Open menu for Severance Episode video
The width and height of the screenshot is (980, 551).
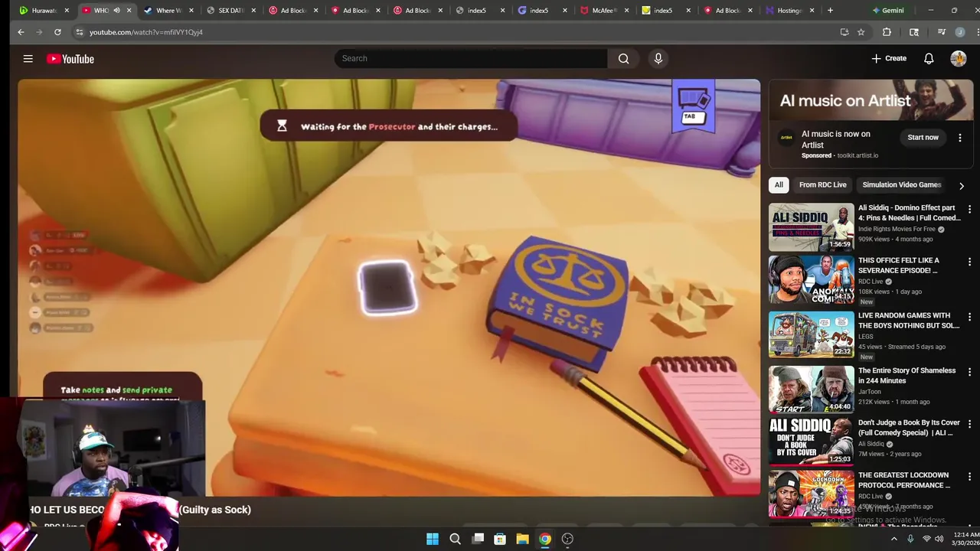[969, 262]
